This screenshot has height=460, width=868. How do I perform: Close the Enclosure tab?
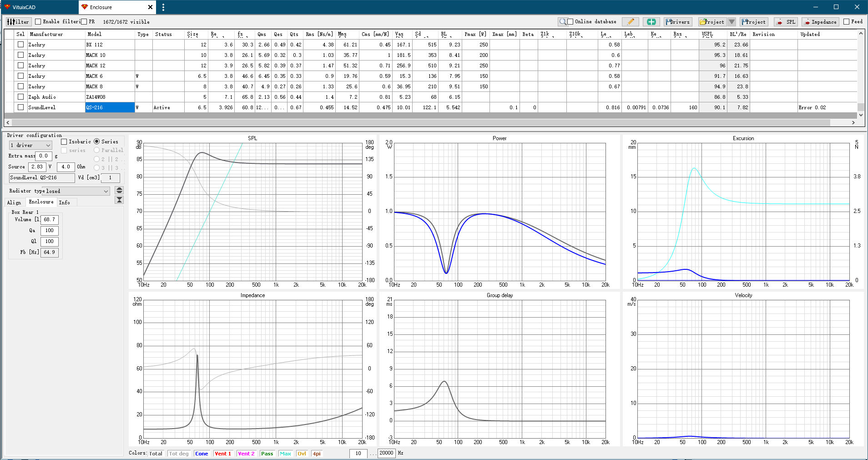151,7
